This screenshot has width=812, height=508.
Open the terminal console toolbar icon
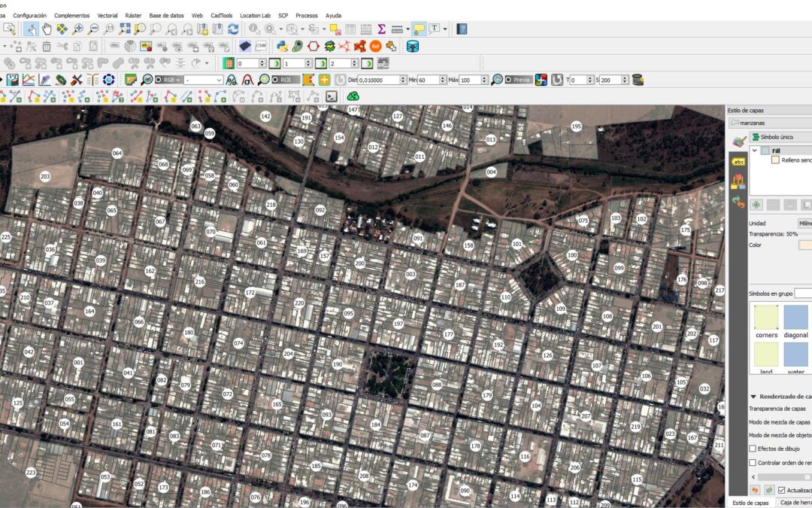[x=332, y=96]
